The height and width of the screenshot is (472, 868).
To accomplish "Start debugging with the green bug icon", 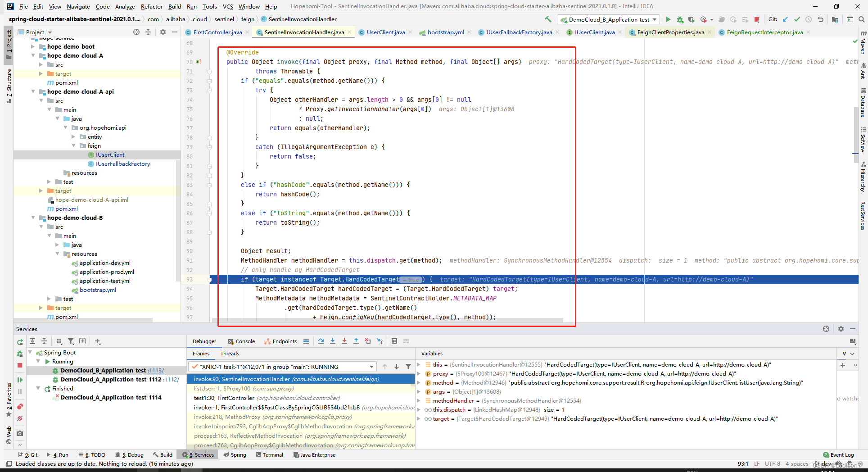I will pos(680,19).
